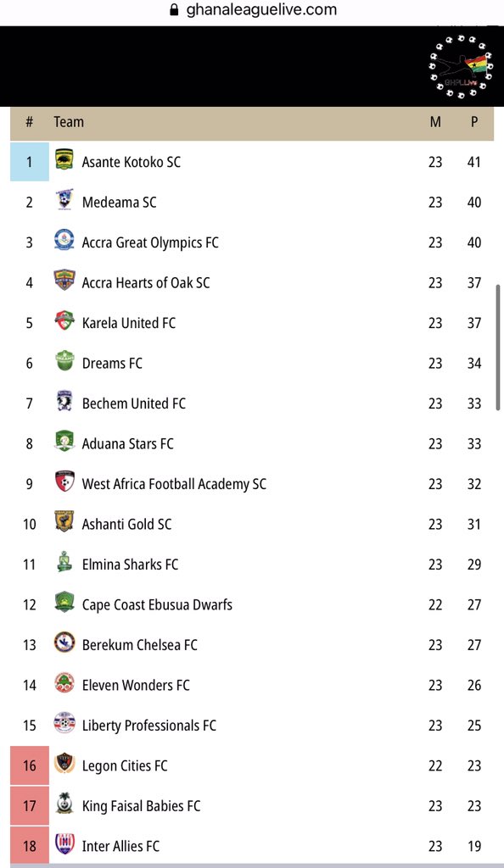Click the red position 18 cell
The height and width of the screenshot is (868, 504).
pos(30,845)
